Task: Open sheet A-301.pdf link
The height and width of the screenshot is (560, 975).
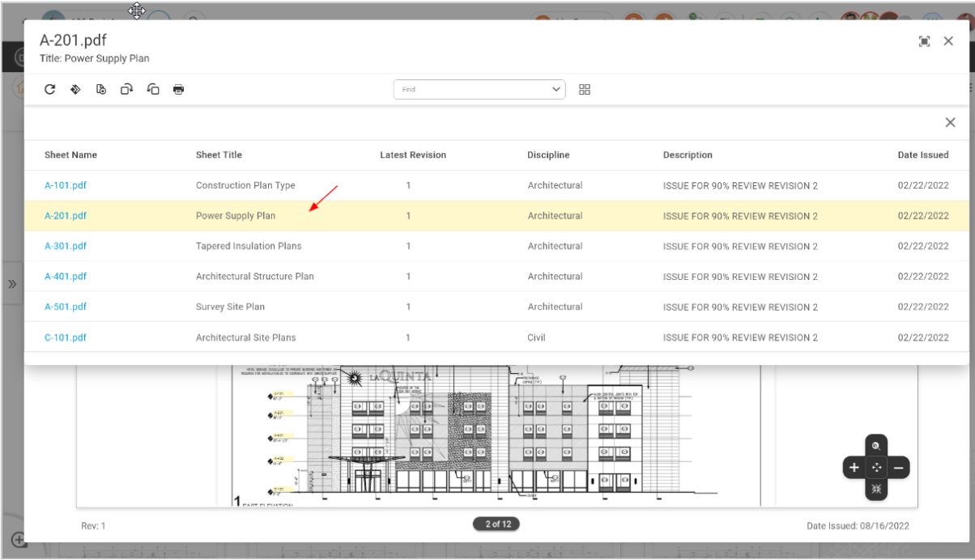Action: [x=66, y=246]
